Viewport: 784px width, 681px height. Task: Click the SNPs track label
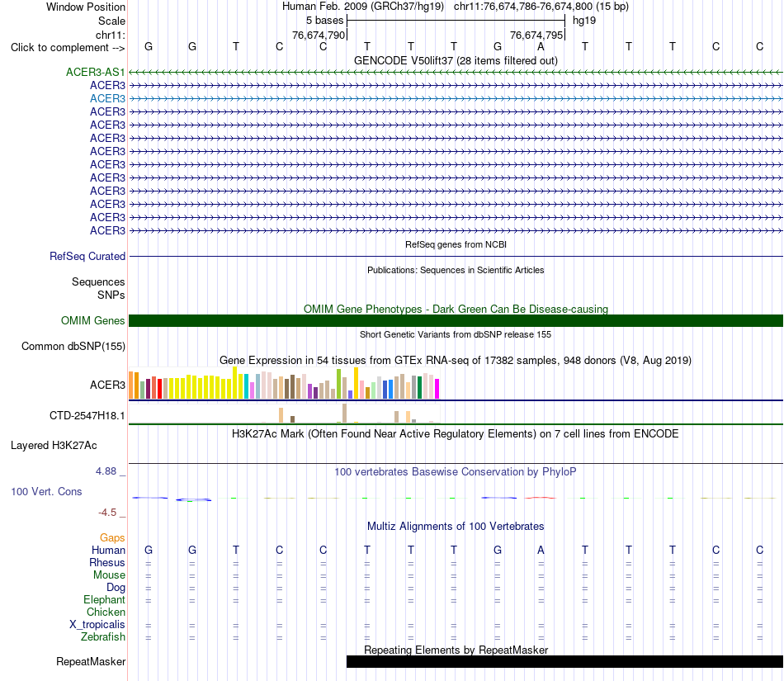pos(111,295)
